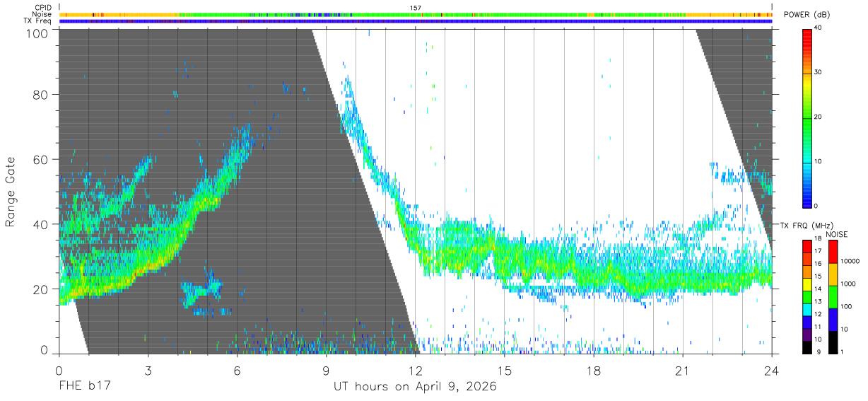Click the Noise row label above the plot
Viewport: 868px width, 401px height.
click(x=42, y=14)
